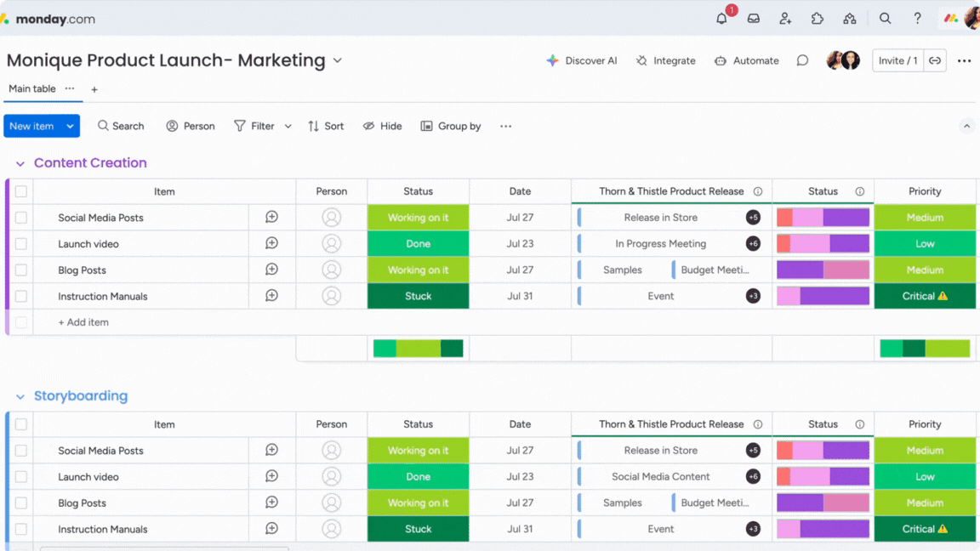Open the +5 badge on Content Creation Release in Store
Screen dimensions: 980x551
[753, 218]
